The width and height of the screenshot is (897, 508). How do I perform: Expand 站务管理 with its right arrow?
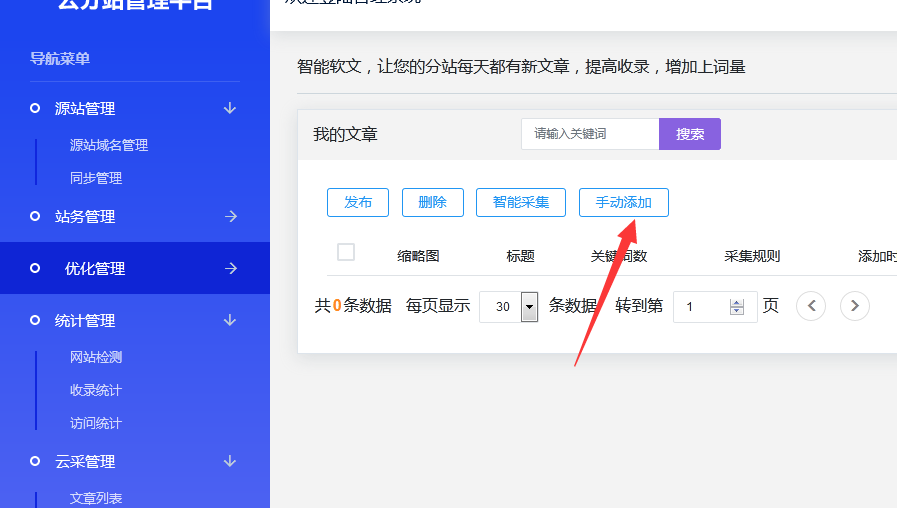[x=230, y=216]
